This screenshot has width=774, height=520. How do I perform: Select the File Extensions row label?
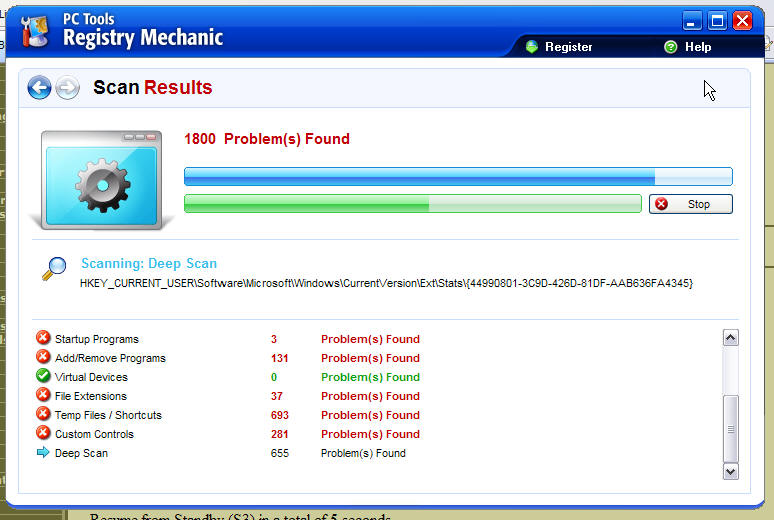tap(91, 396)
